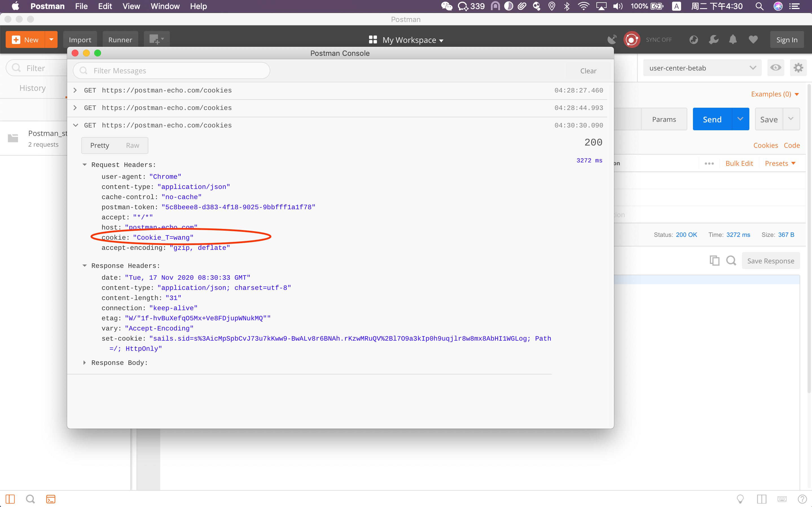Collapse the Response Headers section
Viewport: 812px width, 507px height.
pos(85,266)
